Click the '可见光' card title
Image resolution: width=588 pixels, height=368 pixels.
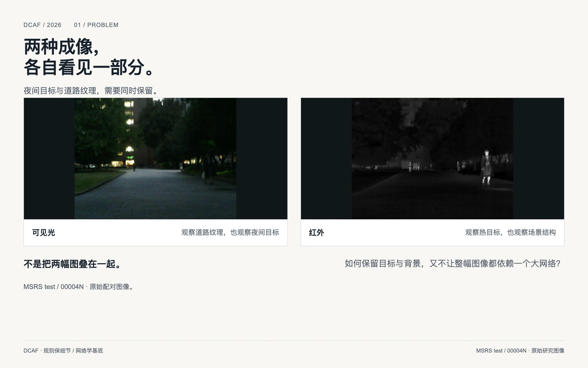44,233
